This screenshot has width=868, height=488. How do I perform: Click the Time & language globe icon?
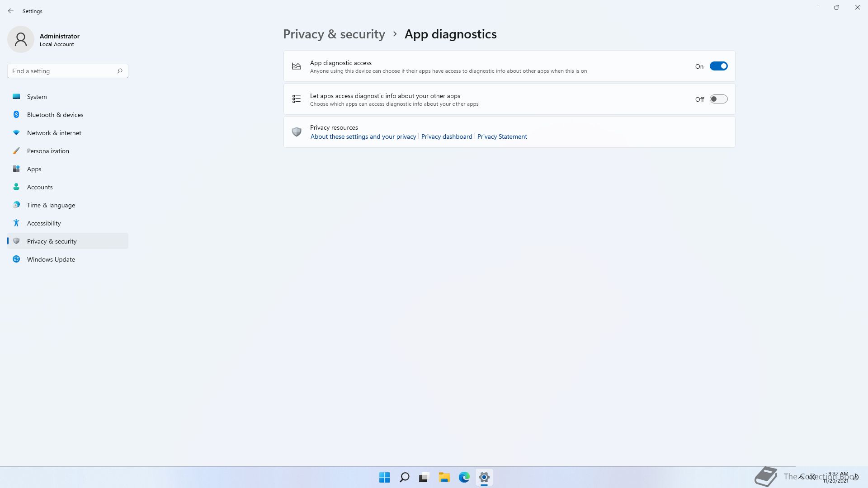(x=16, y=205)
